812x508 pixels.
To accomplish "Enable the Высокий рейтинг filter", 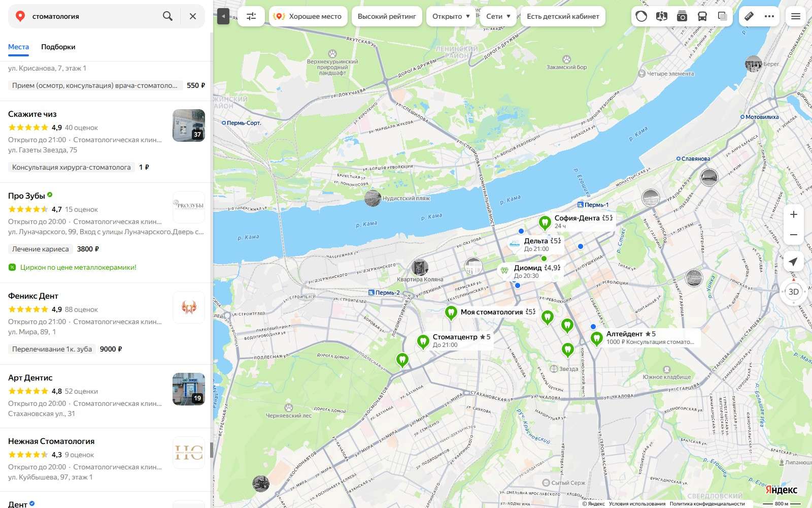I will 387,16.
